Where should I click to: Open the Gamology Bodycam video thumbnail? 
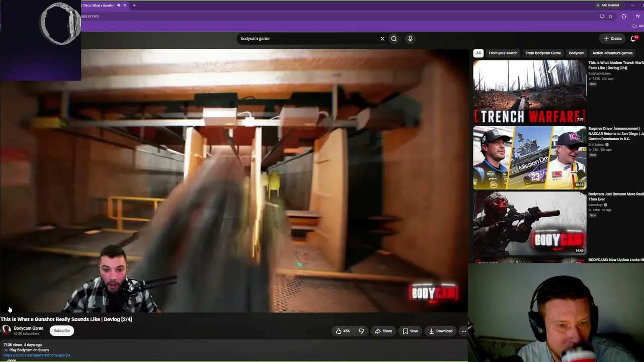coord(529,223)
